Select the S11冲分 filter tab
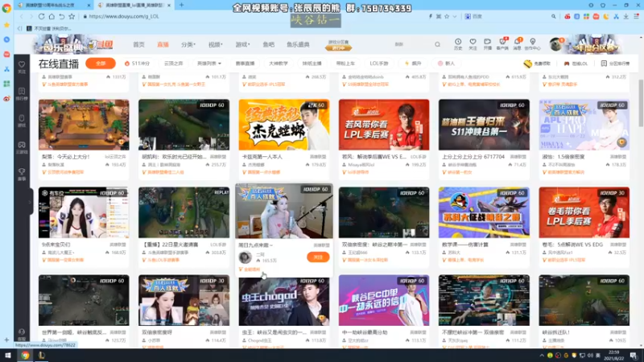Screen dimensions: 644x362 137,64
